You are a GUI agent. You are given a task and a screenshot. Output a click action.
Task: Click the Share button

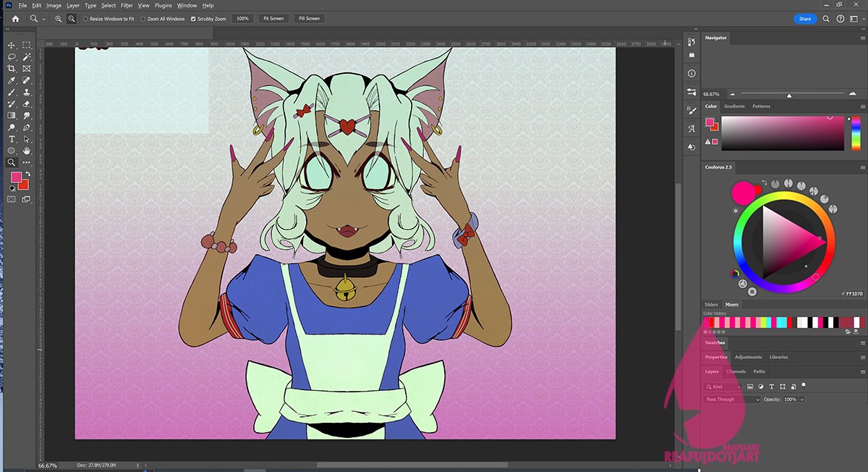[805, 19]
